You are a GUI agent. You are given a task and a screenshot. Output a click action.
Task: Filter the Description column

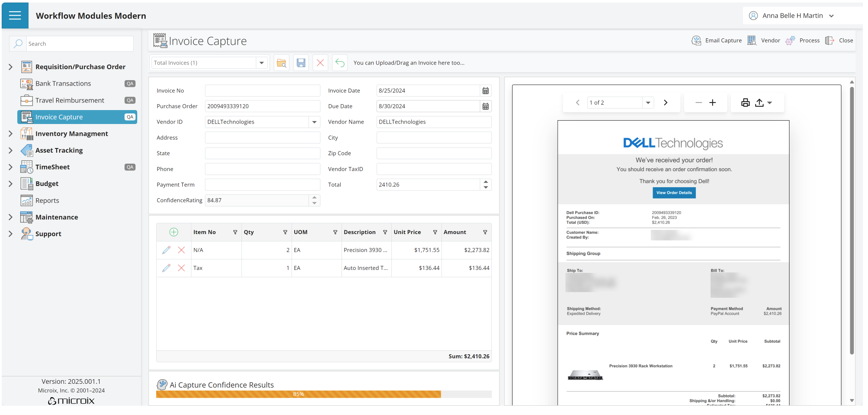(385, 232)
